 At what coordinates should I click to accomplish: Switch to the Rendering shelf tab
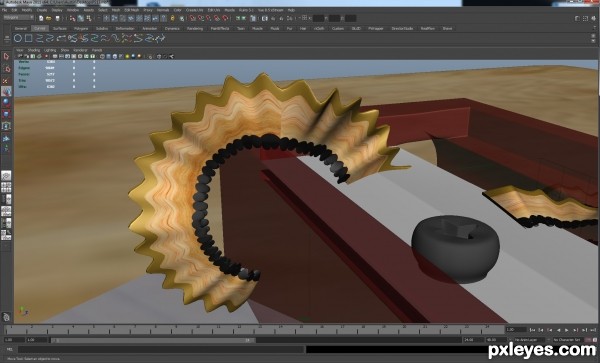tap(195, 28)
